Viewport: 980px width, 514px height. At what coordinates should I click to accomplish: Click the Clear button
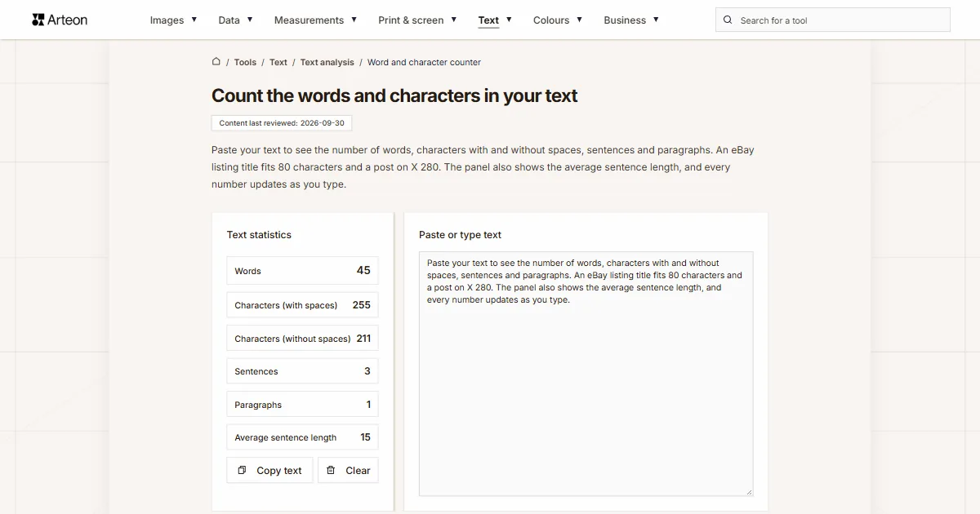[x=348, y=470]
